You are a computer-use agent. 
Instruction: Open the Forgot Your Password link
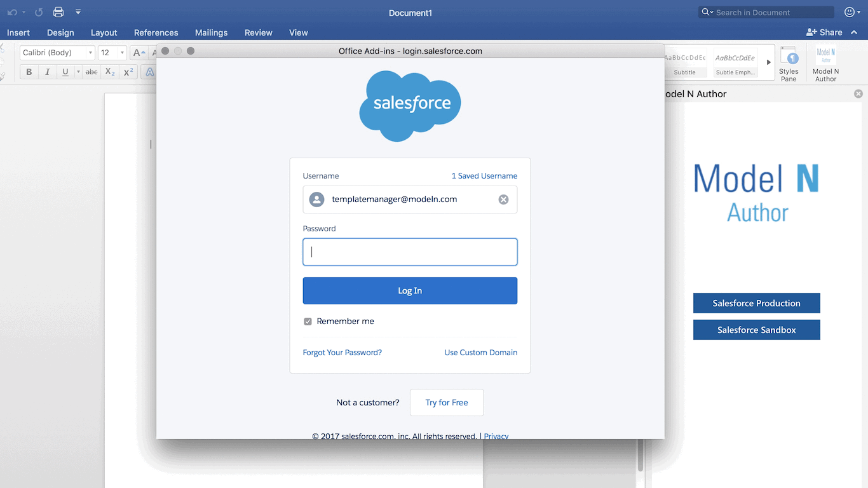coord(342,353)
